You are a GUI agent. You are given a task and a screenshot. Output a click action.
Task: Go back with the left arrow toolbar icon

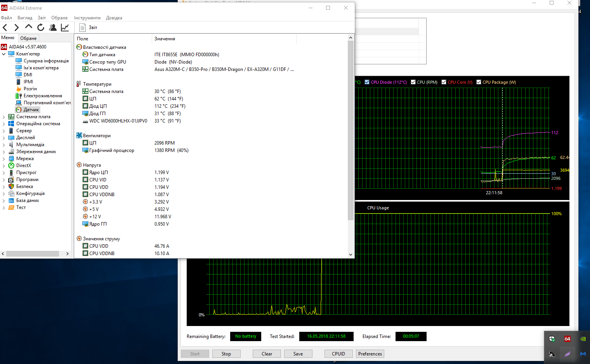pyautogui.click(x=5, y=28)
